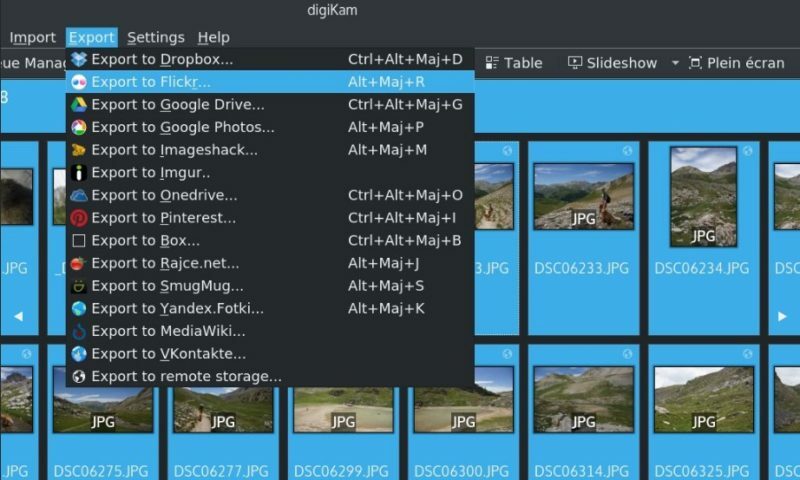Click the Slideshow screen icon
800x480 pixels.
pyautogui.click(x=574, y=63)
